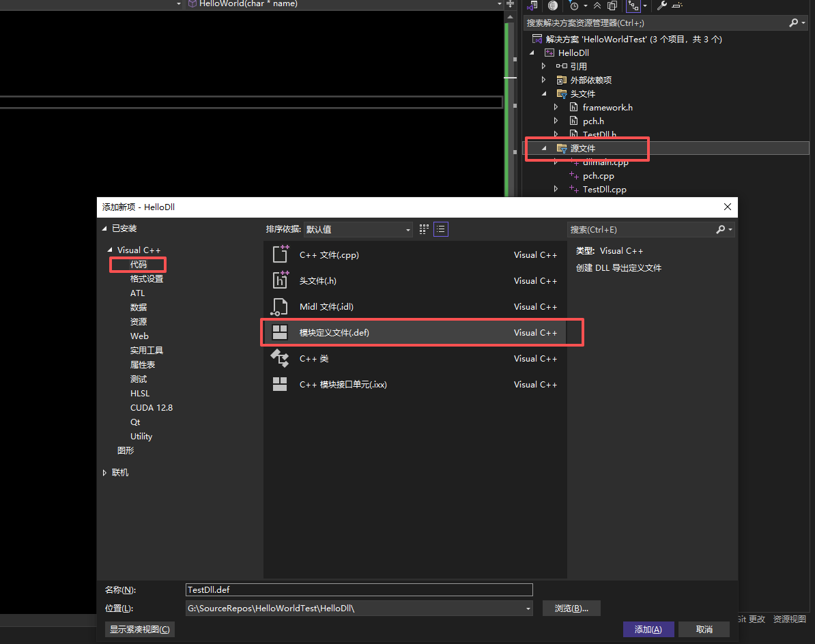Expand the 联机 node in dialog
Screen dimensions: 815x644
(x=105, y=473)
